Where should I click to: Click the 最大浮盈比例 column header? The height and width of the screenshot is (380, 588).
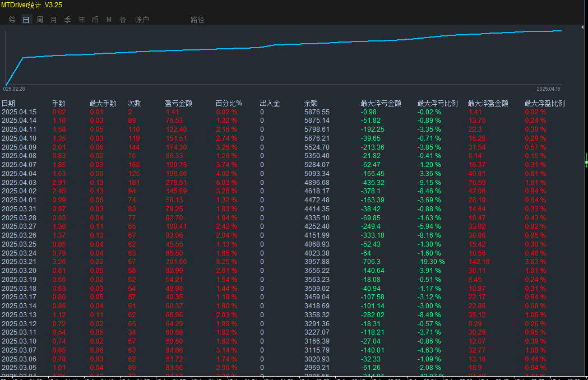(544, 103)
